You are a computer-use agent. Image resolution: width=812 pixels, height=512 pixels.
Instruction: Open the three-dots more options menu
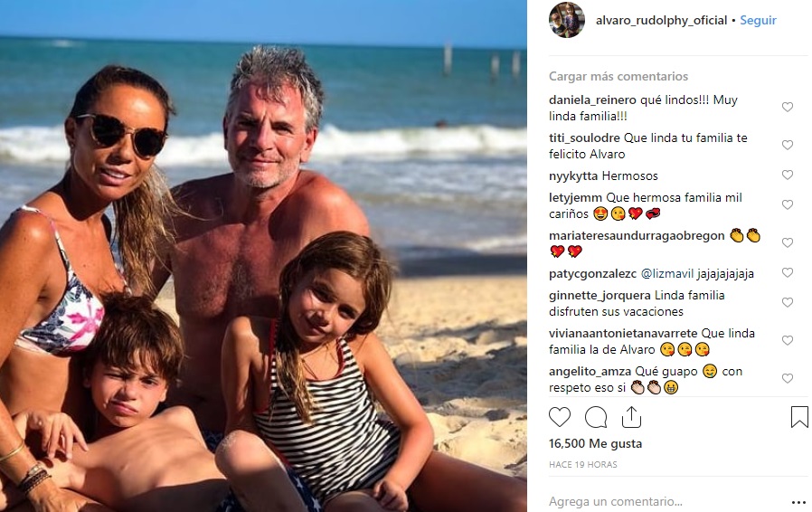pos(798,502)
